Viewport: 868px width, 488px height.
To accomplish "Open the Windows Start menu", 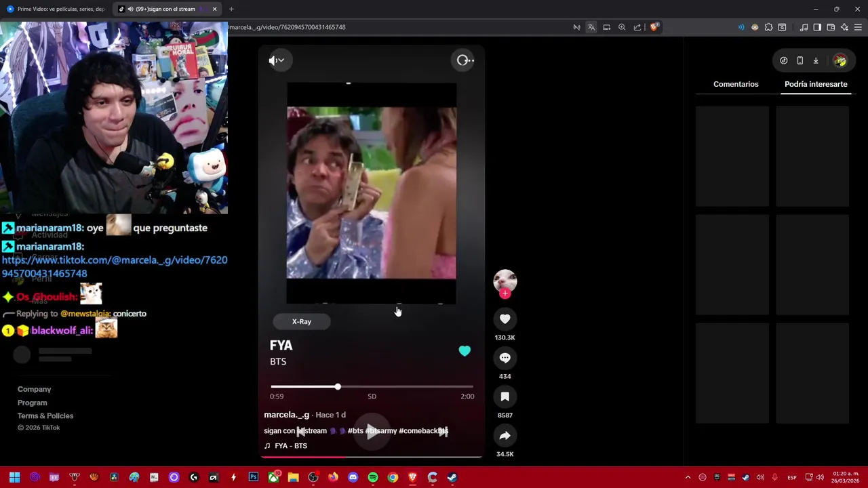I will click(14, 477).
